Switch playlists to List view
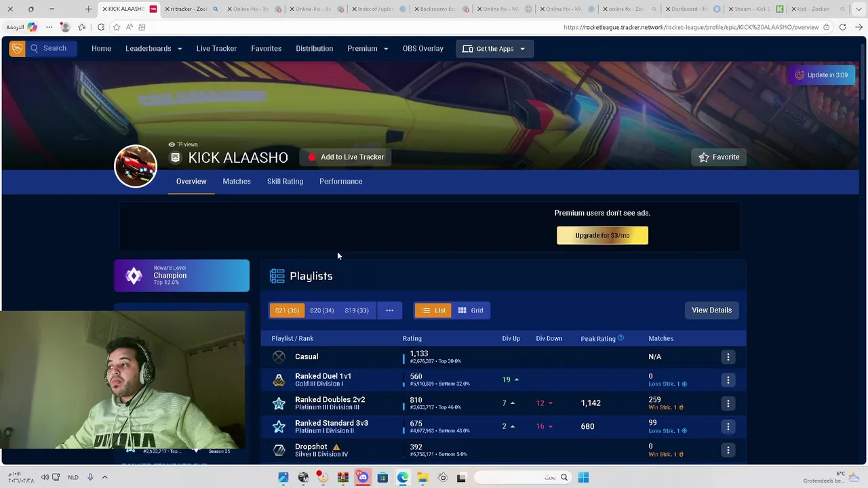The width and height of the screenshot is (868, 488). [x=433, y=310]
